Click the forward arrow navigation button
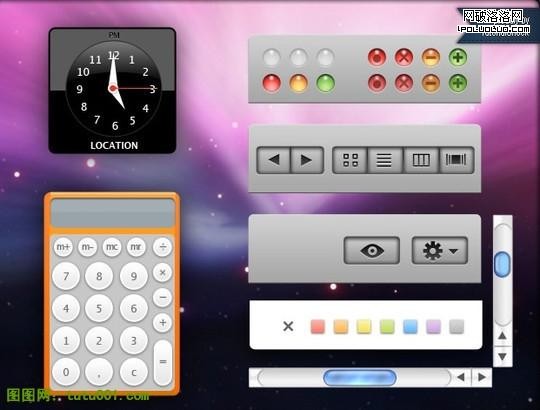This screenshot has height=410, width=540. point(307,160)
